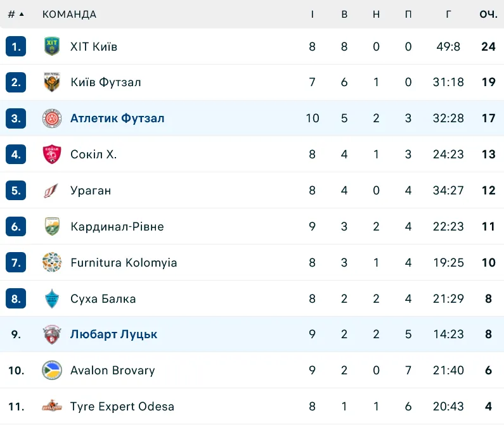Click the Любарт Луцьк team crest
Image resolution: width=504 pixels, height=425 pixels.
[51, 334]
